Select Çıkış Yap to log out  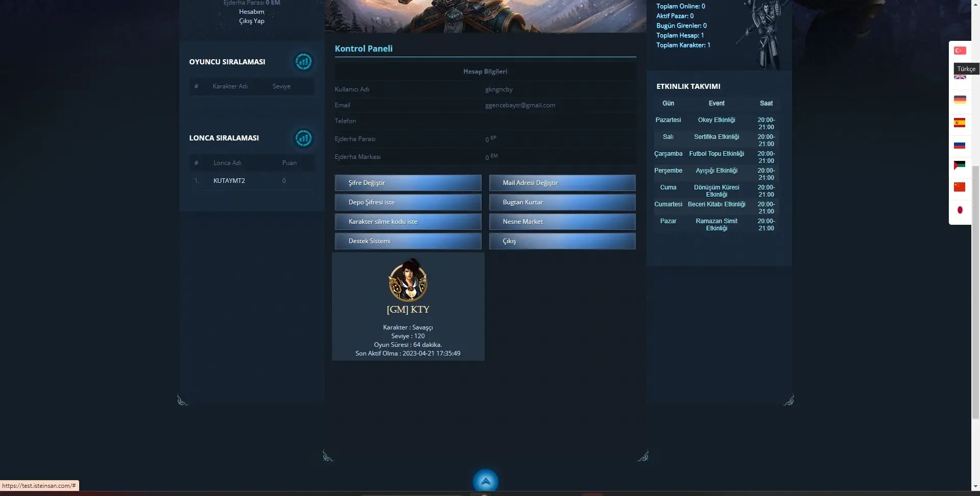point(252,21)
